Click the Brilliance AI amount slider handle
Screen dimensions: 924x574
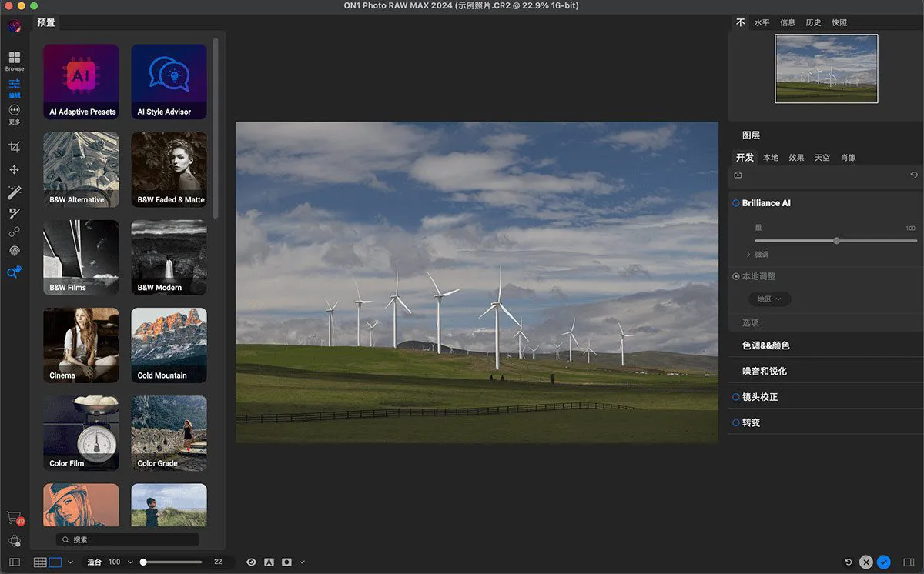(836, 241)
